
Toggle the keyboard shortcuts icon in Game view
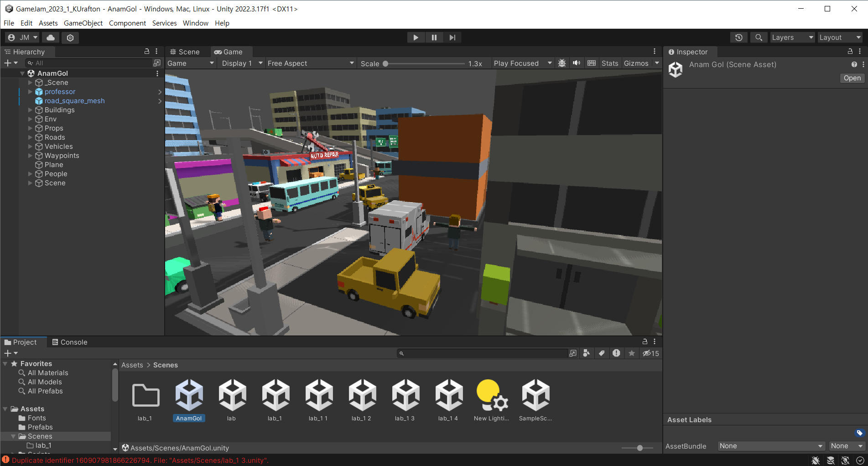(x=592, y=63)
